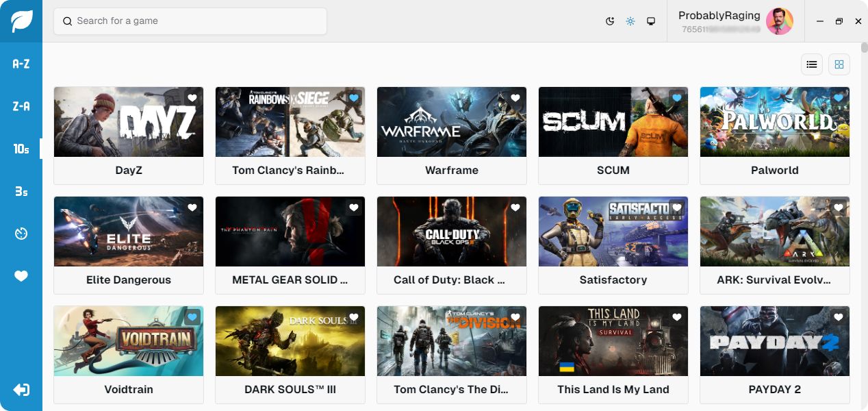Toggle Voidtrain favorite heart

pyautogui.click(x=192, y=317)
